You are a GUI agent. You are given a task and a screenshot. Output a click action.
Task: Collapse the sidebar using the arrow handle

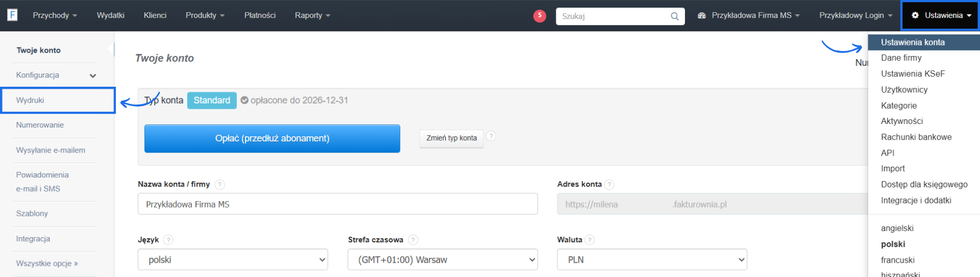111,49
